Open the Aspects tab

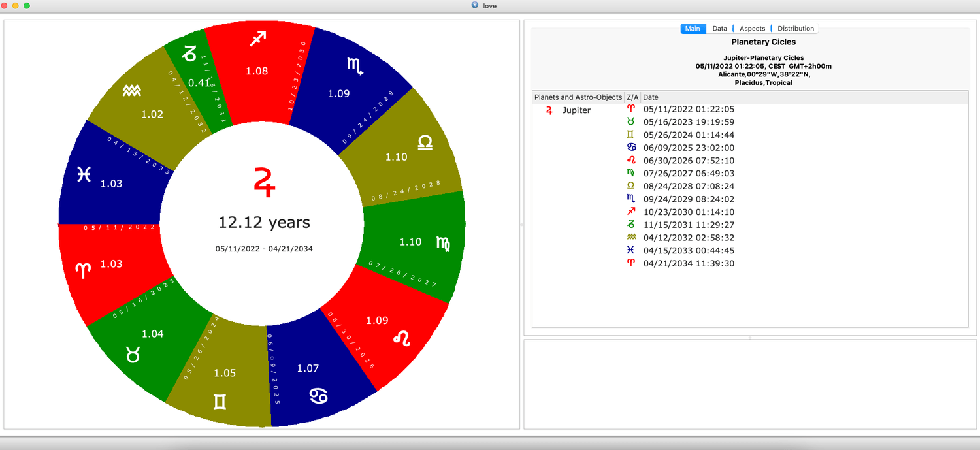click(752, 29)
